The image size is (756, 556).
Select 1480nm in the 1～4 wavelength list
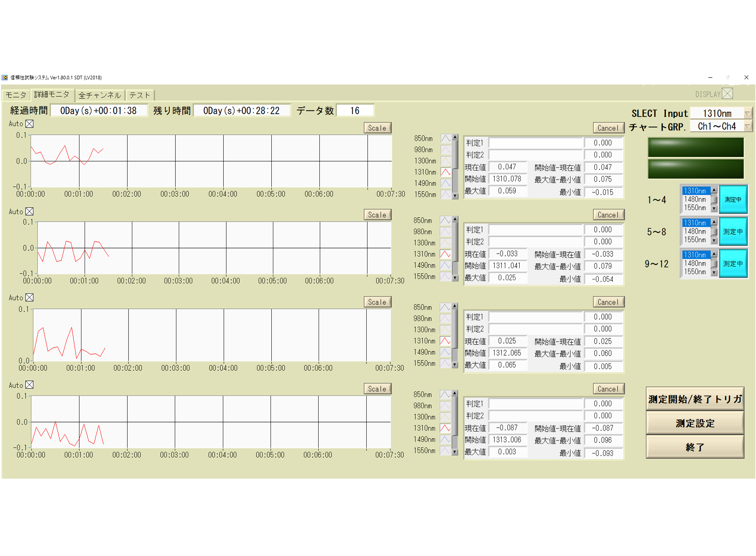[696, 200]
